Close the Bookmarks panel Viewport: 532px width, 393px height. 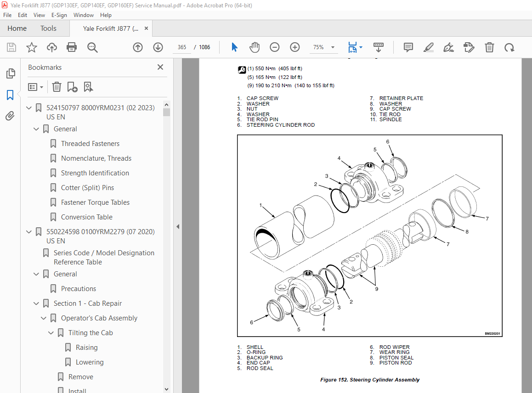pos(160,67)
